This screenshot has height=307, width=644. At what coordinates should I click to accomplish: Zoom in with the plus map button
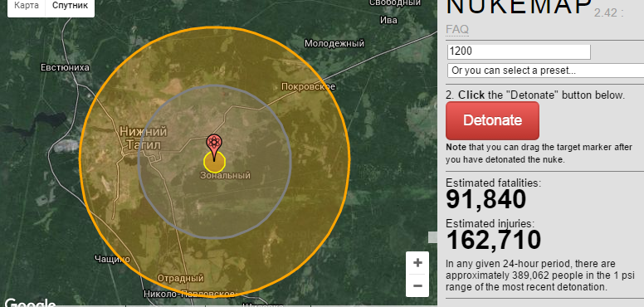pos(417,263)
